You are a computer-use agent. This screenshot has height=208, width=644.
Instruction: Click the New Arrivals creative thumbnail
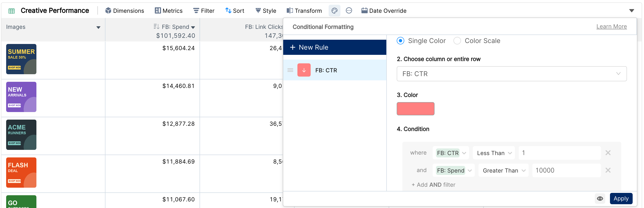point(21,97)
